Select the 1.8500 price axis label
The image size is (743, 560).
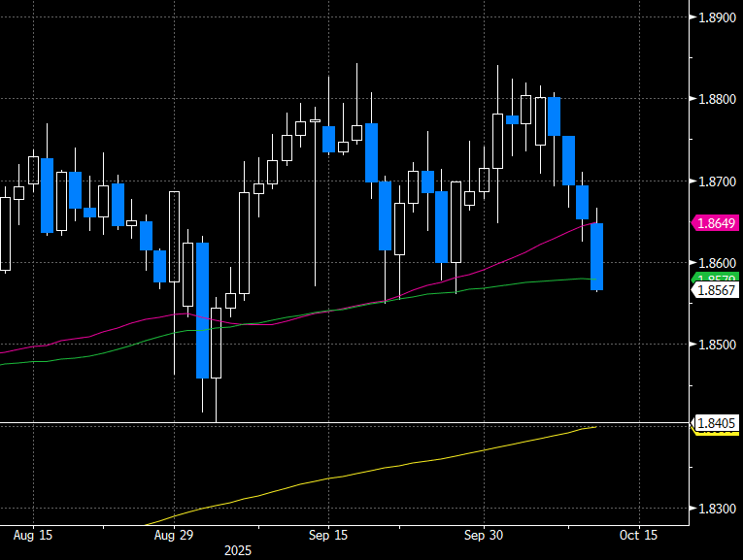click(x=717, y=345)
